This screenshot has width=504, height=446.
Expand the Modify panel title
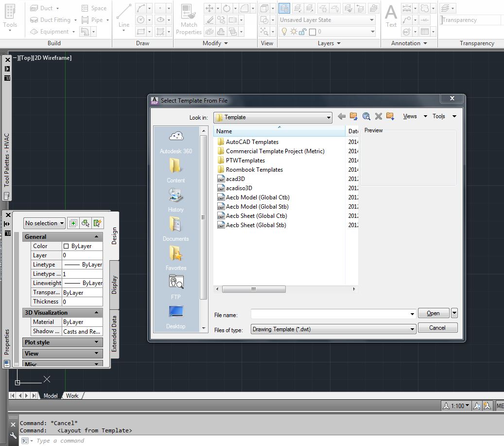click(215, 43)
